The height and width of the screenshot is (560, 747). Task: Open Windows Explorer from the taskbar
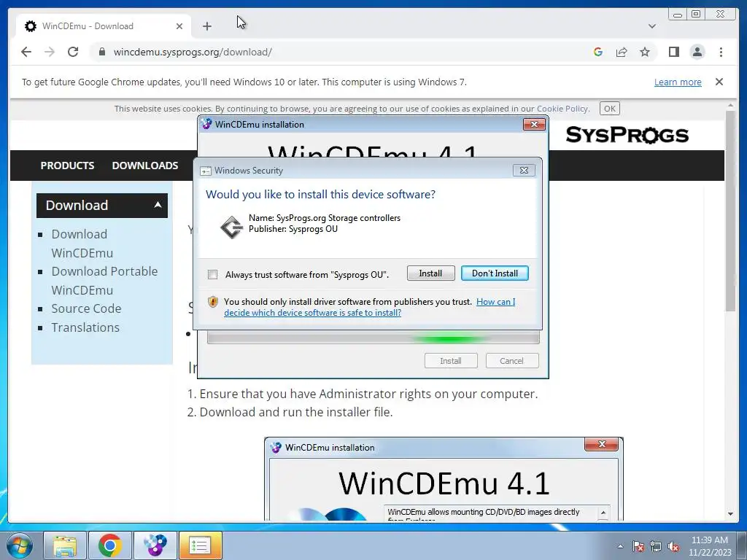65,545
